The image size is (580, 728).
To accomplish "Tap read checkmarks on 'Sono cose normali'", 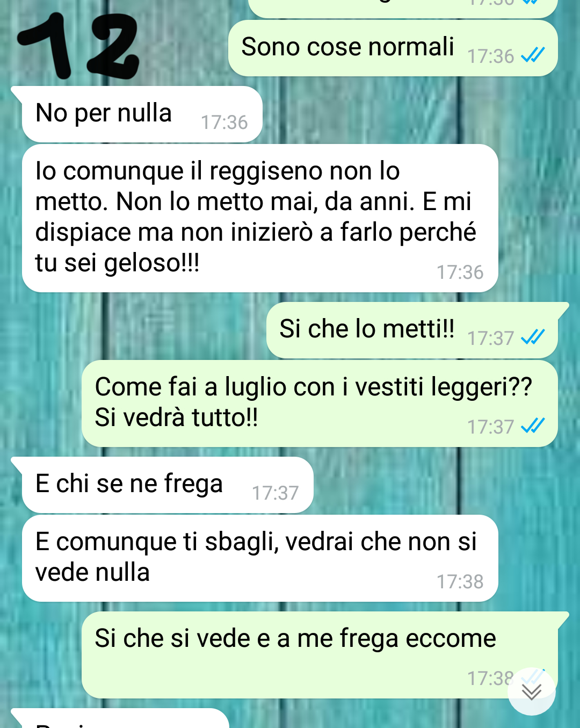I will 533,55.
